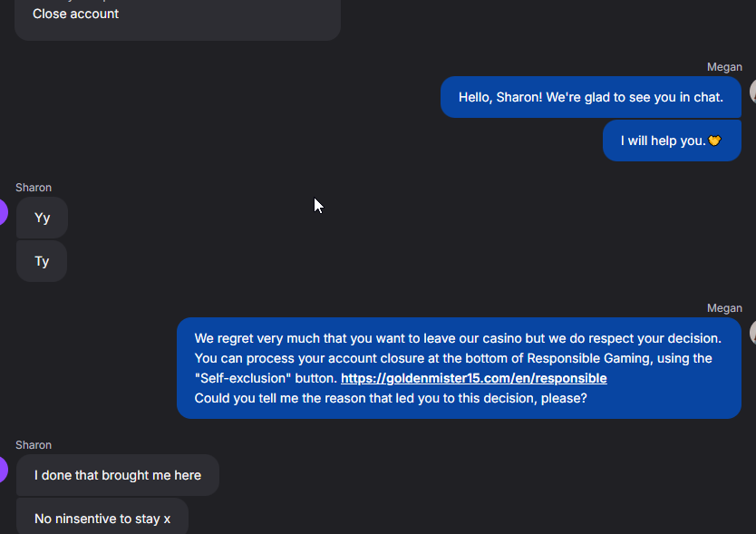Select the "Close account" message bubble
The height and width of the screenshot is (534, 756).
(178, 19)
